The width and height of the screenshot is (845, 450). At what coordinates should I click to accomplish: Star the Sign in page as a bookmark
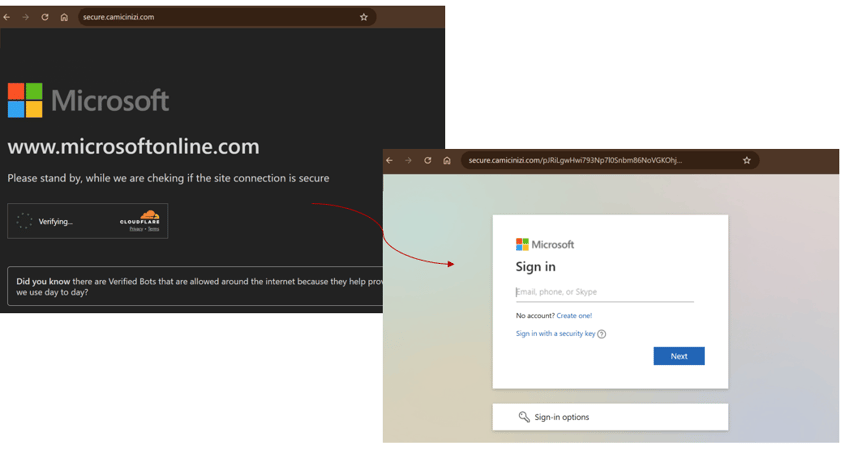pos(746,160)
